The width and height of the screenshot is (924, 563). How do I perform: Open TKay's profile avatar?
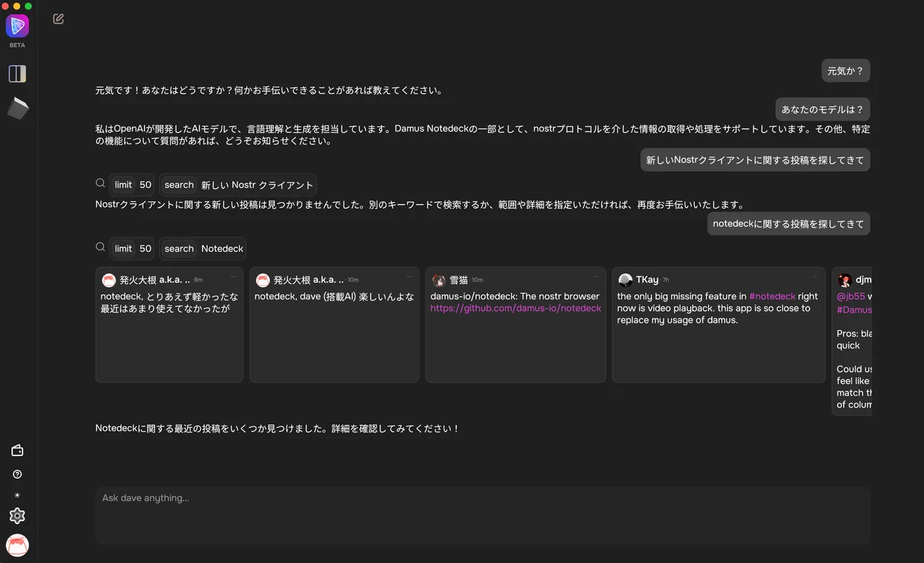(x=625, y=280)
